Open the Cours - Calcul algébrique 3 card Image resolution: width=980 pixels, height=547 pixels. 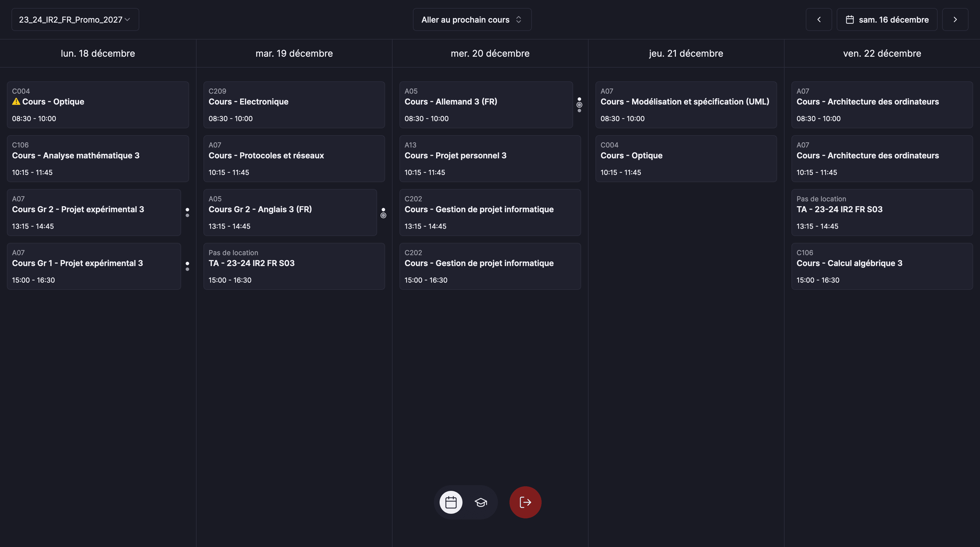[x=882, y=266]
